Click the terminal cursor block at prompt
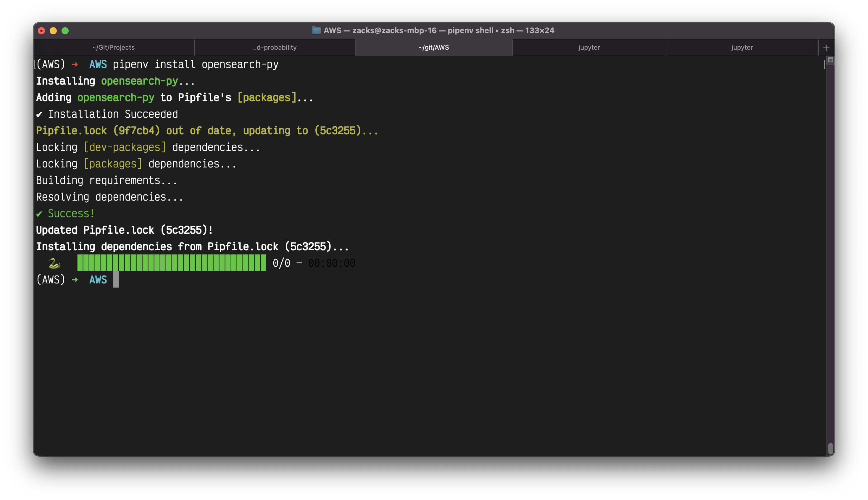This screenshot has width=868, height=500. (116, 280)
